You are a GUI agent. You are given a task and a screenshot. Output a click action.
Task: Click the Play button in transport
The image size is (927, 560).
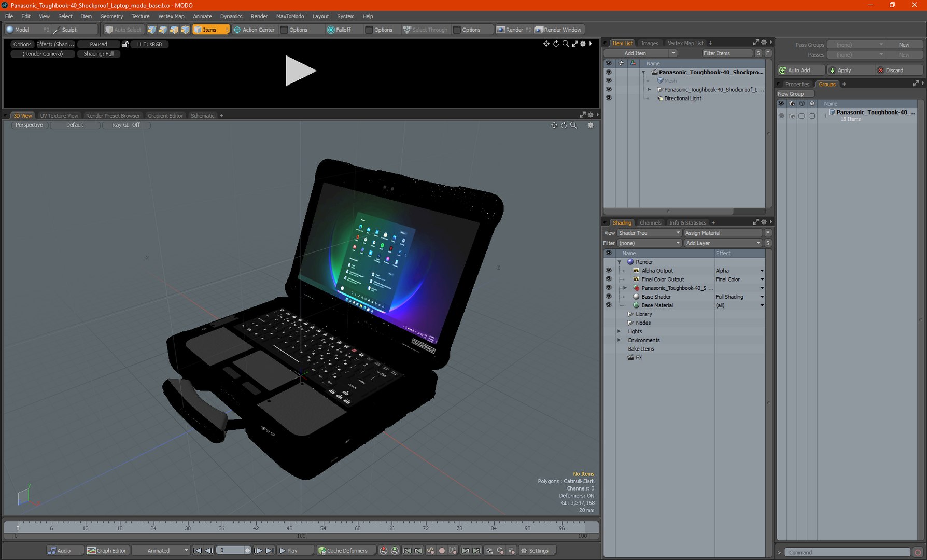tap(296, 551)
